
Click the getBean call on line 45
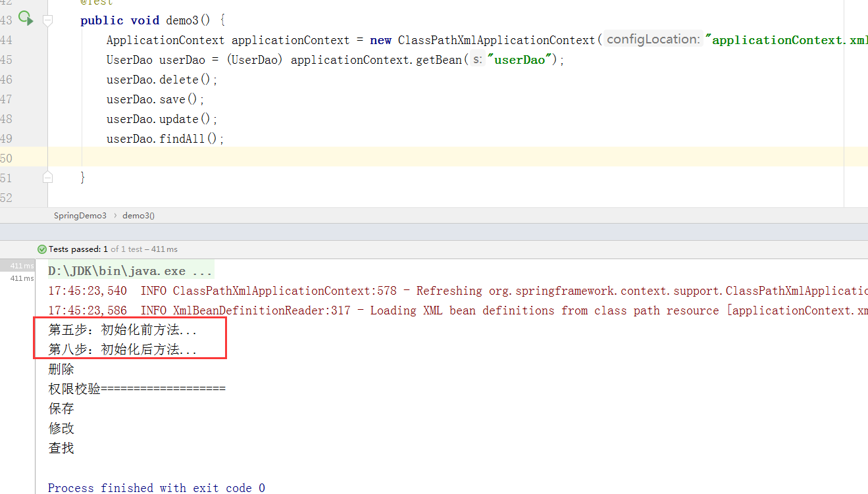438,60
